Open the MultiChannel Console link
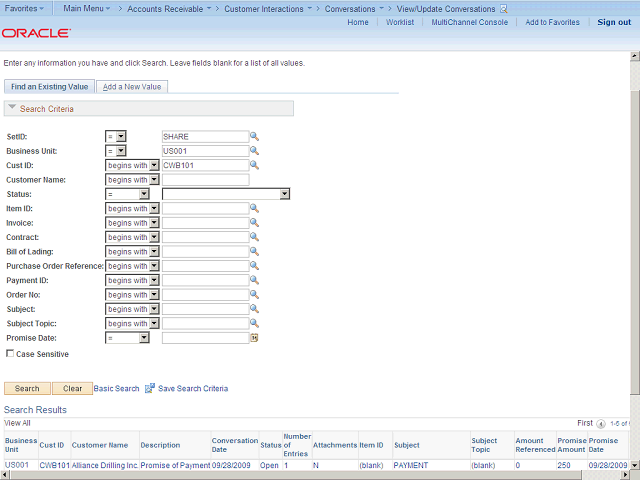The height and width of the screenshot is (480, 640). [470, 22]
